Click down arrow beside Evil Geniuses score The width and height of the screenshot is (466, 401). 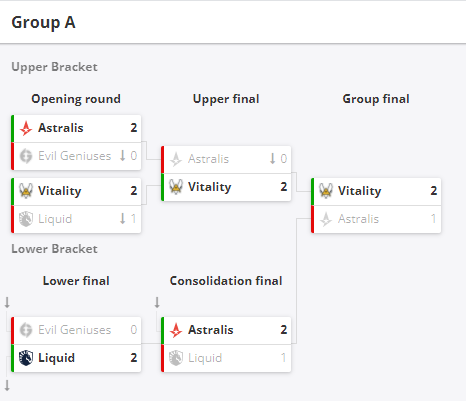click(123, 155)
